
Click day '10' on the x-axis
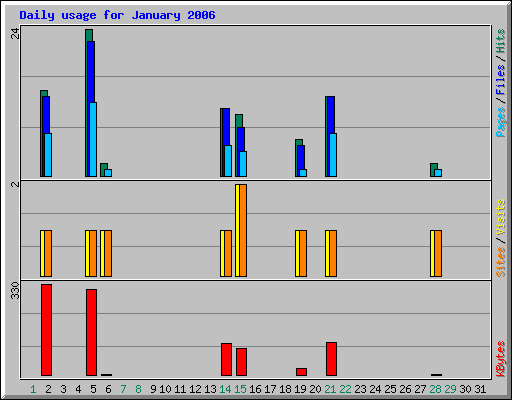(165, 389)
